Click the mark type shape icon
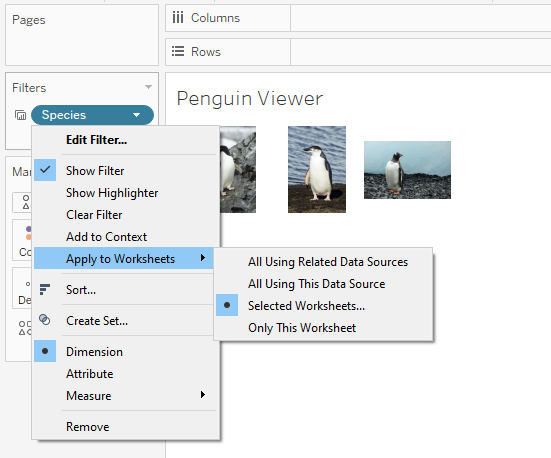551x458 pixels. 26,202
